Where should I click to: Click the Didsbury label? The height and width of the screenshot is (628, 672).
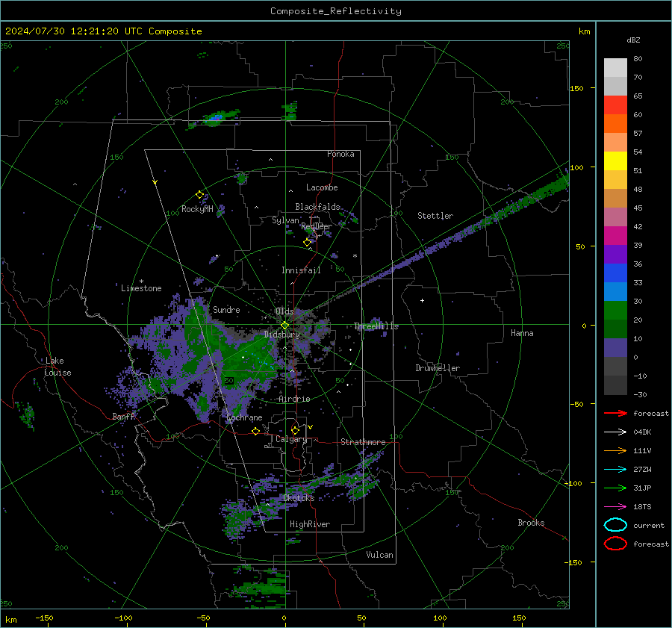[281, 335]
